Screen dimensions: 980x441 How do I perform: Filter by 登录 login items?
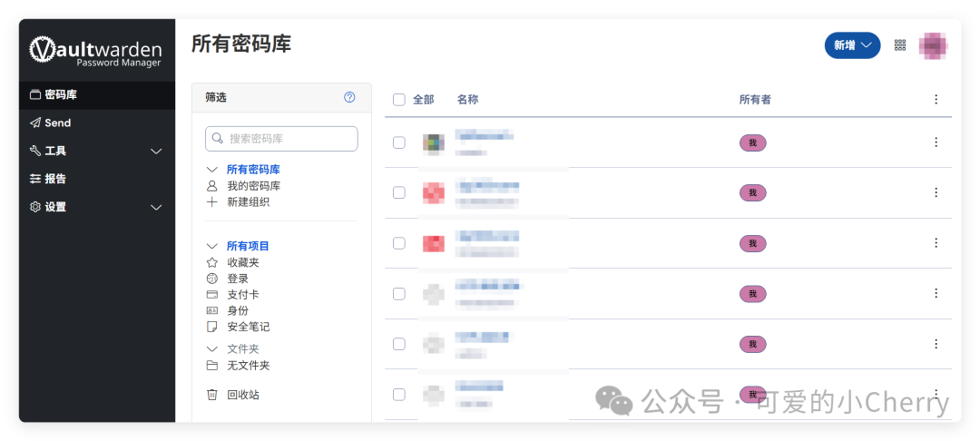click(238, 279)
